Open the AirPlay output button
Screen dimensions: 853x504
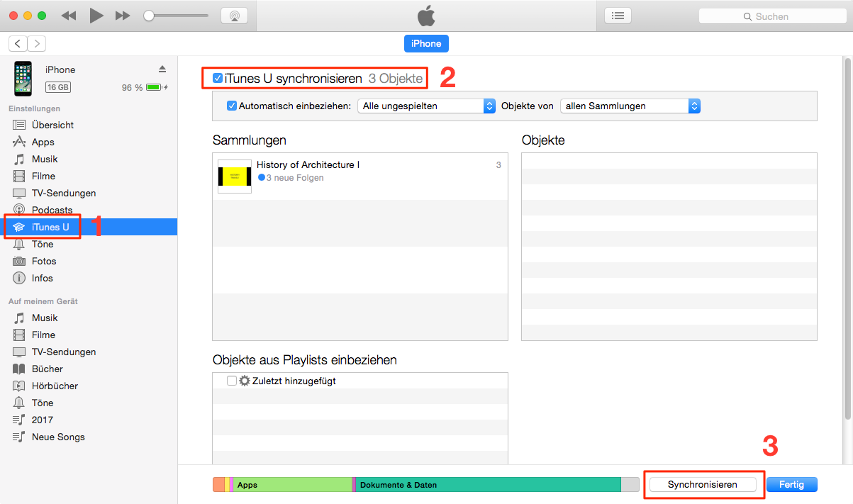[x=234, y=16]
